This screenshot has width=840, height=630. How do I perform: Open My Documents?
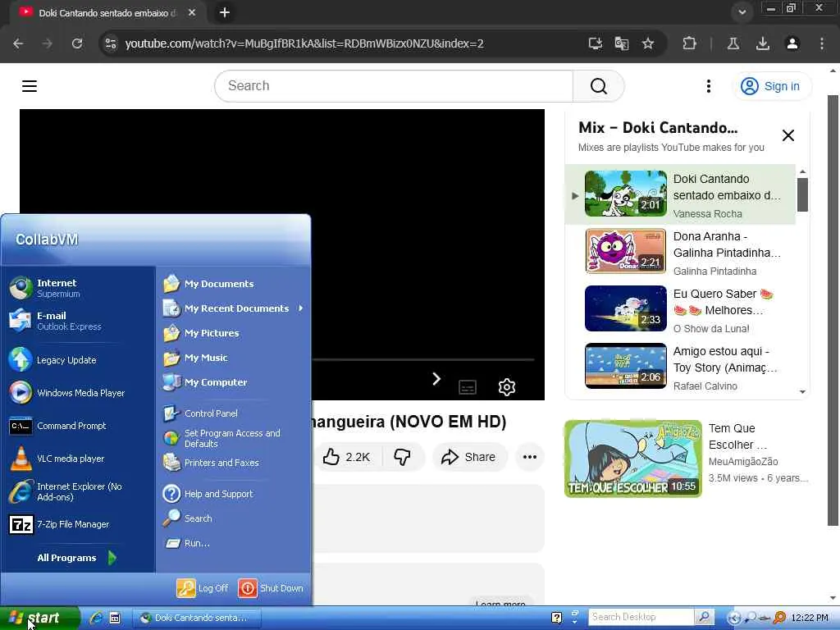pyautogui.click(x=234, y=283)
